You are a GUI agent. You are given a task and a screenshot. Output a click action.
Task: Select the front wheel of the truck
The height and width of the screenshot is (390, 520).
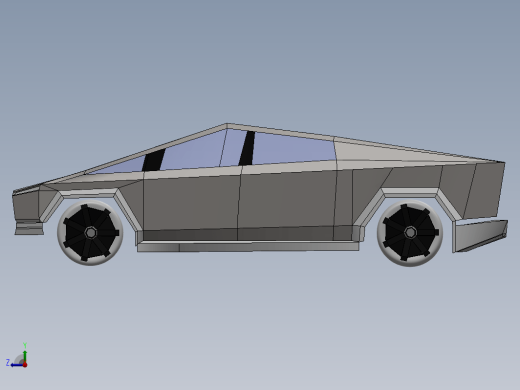click(90, 232)
